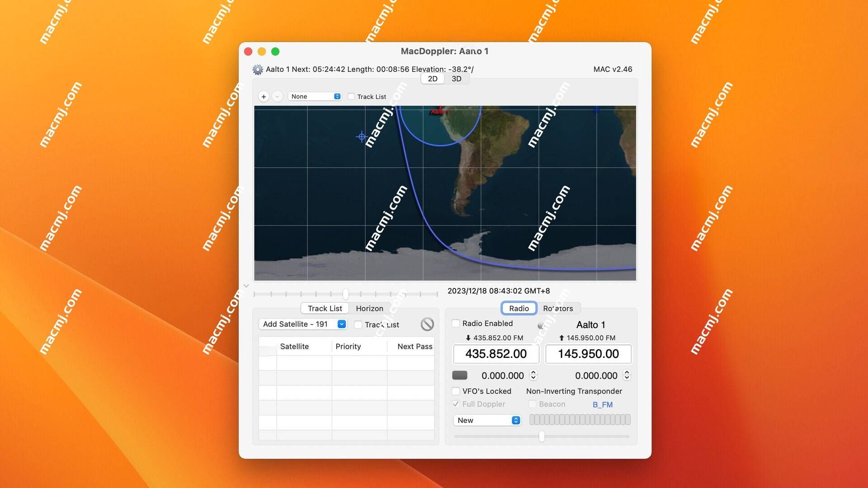Toggle Track List checkbox above the map
Viewport: 868px width, 488px height.
[351, 96]
